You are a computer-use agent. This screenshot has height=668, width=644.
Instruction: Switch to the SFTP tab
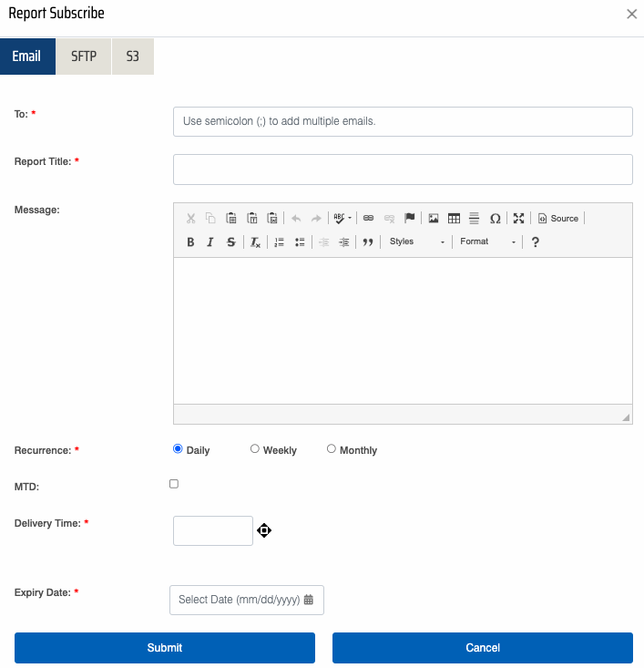84,56
